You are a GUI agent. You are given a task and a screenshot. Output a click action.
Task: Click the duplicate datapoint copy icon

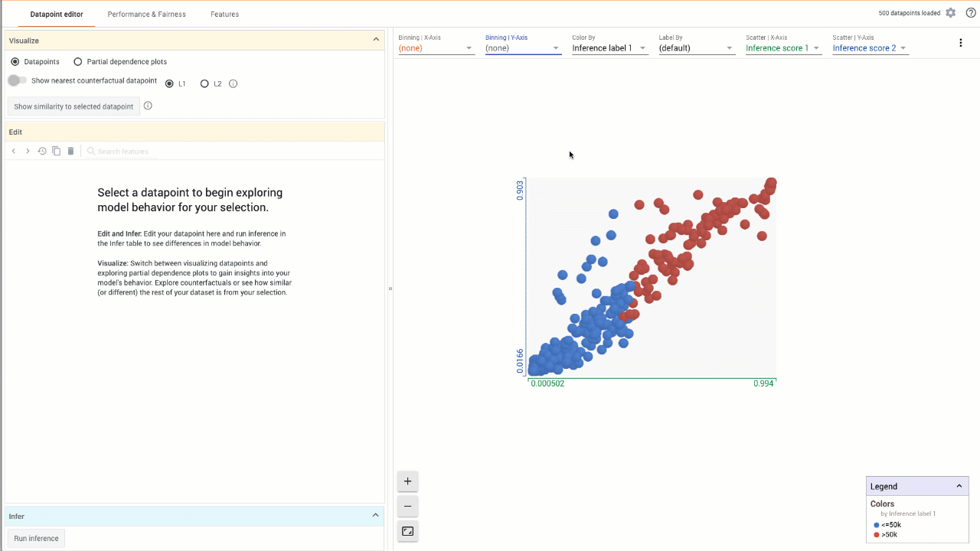[56, 152]
